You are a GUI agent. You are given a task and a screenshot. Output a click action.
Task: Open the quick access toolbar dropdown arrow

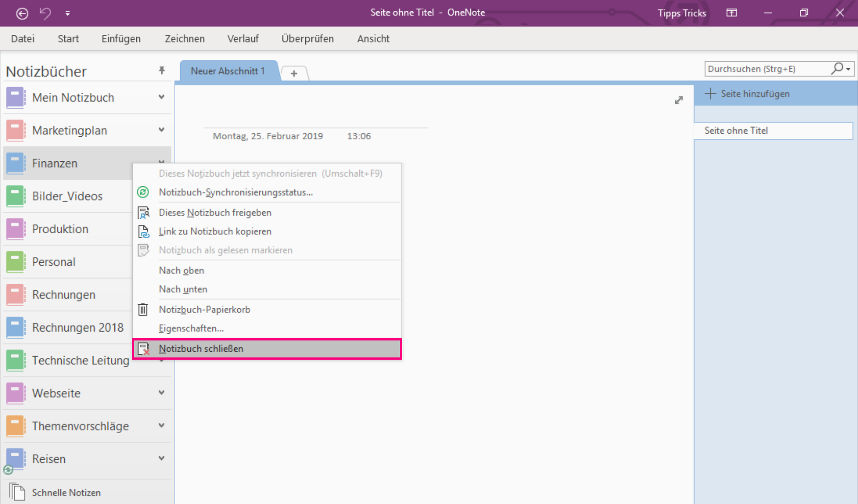pyautogui.click(x=67, y=13)
